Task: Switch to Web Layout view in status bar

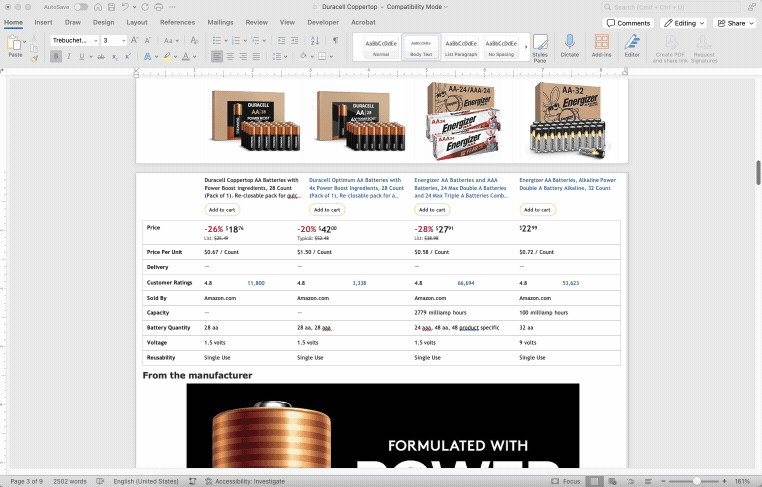Action: point(612,481)
